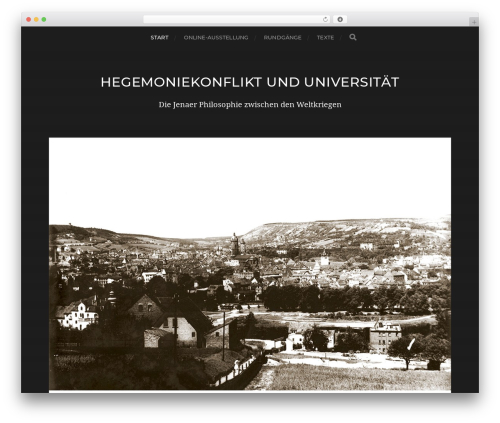
Task: Maximize the window with green button
Action: tap(44, 20)
